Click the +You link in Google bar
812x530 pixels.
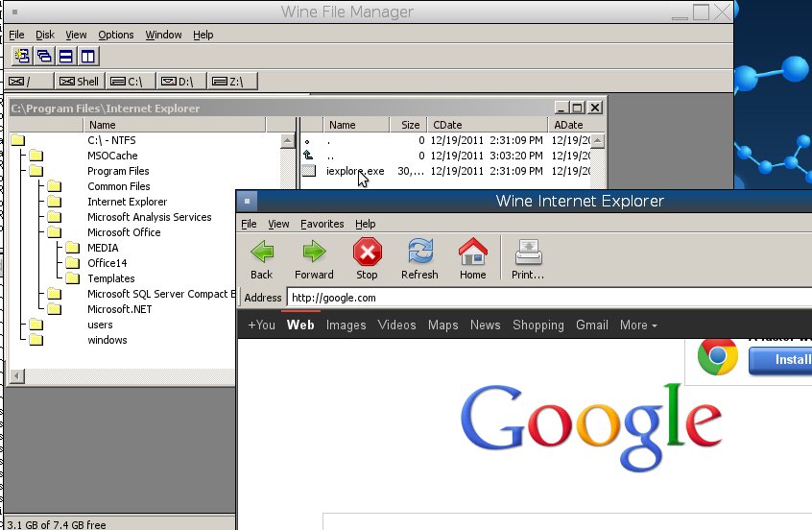(261, 325)
